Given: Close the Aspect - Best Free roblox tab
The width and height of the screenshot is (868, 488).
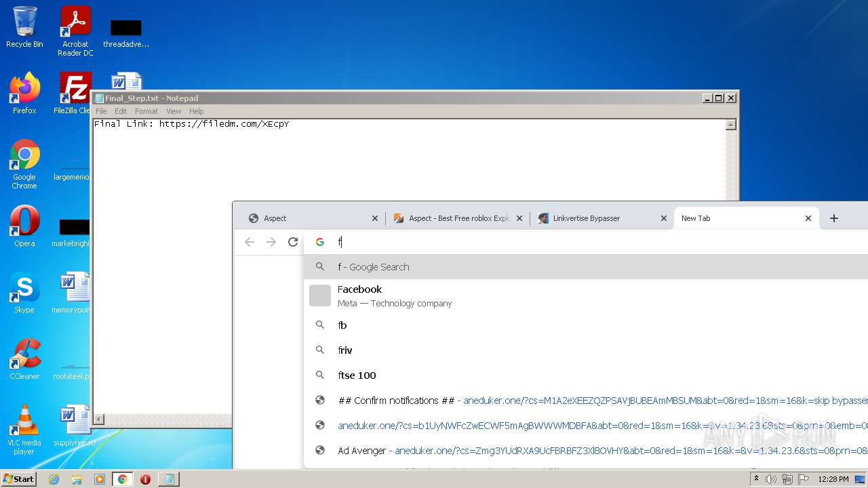Looking at the screenshot, I should (519, 218).
